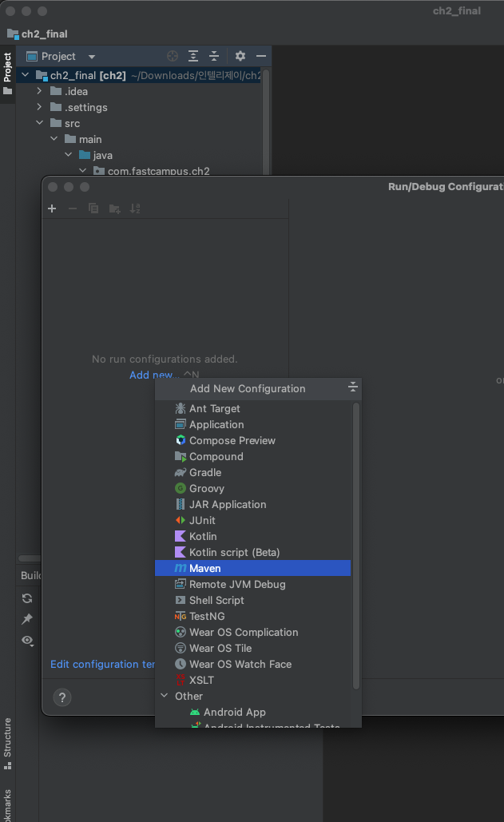Screen dimensions: 504x822
Task: Click the Remove configuration minus icon
Action: pyautogui.click(x=73, y=208)
